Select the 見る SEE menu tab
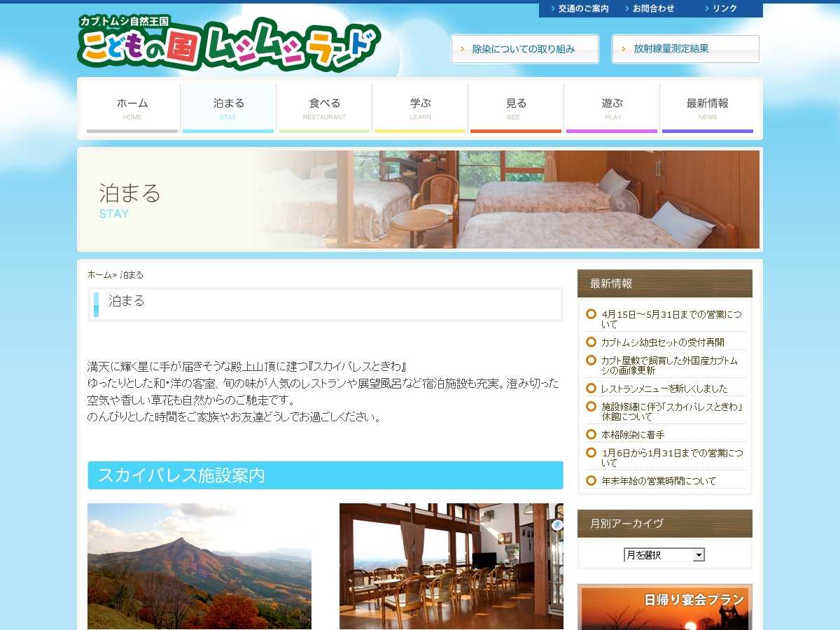Image resolution: width=840 pixels, height=630 pixels. point(516,108)
